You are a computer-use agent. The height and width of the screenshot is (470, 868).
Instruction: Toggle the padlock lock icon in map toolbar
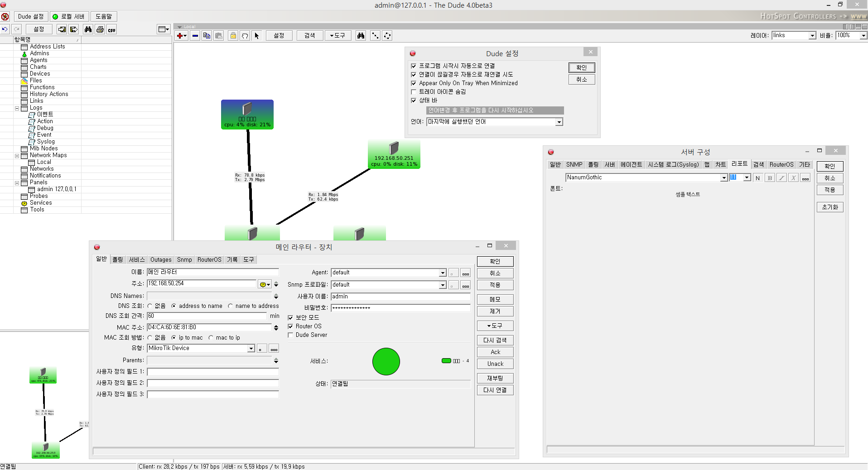[233, 35]
